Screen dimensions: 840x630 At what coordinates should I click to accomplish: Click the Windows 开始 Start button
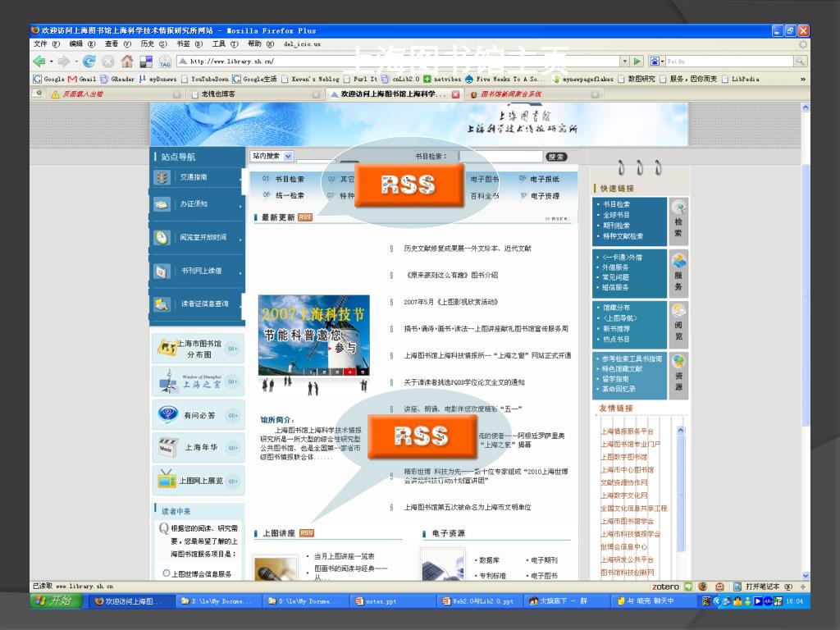56,601
